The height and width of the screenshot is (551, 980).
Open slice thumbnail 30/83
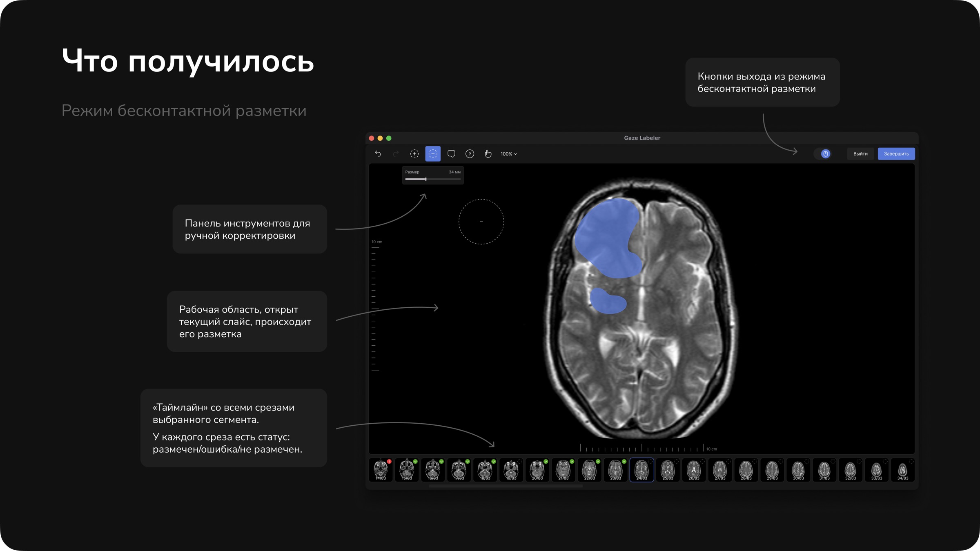[799, 470]
